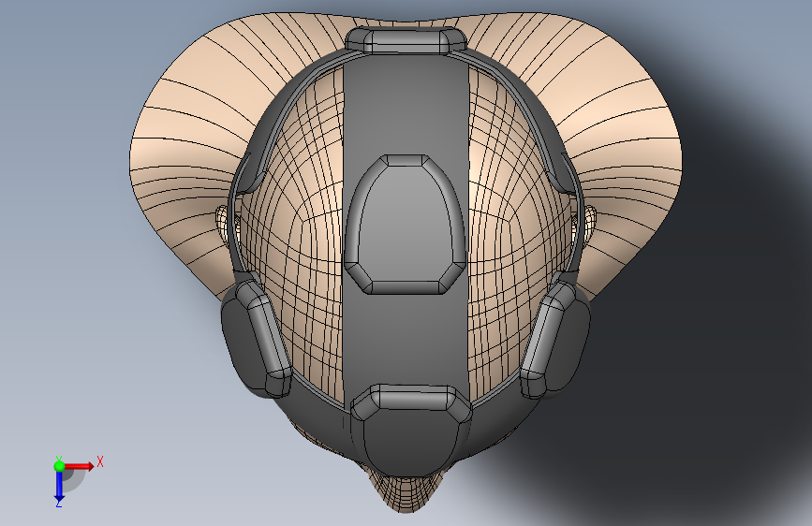Select the wide vertical center strap face

coord(406,337)
